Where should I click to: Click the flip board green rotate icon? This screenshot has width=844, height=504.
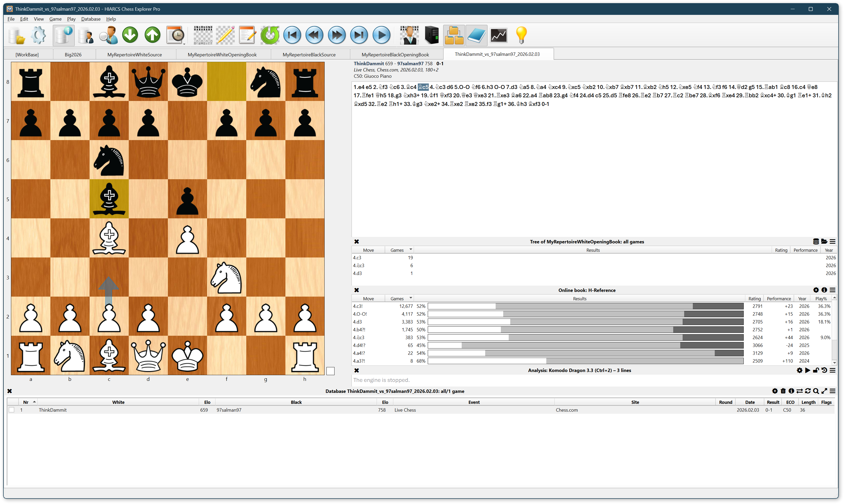click(x=269, y=35)
